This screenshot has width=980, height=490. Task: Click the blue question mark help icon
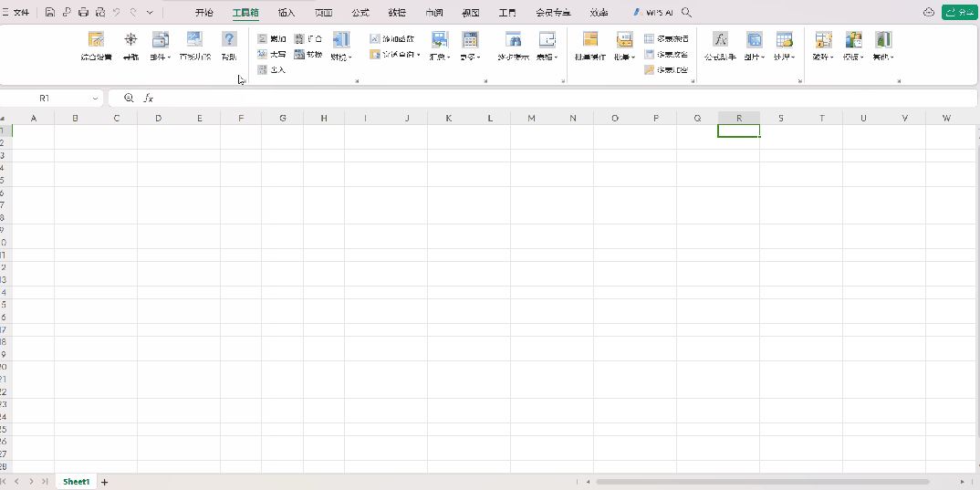[229, 40]
